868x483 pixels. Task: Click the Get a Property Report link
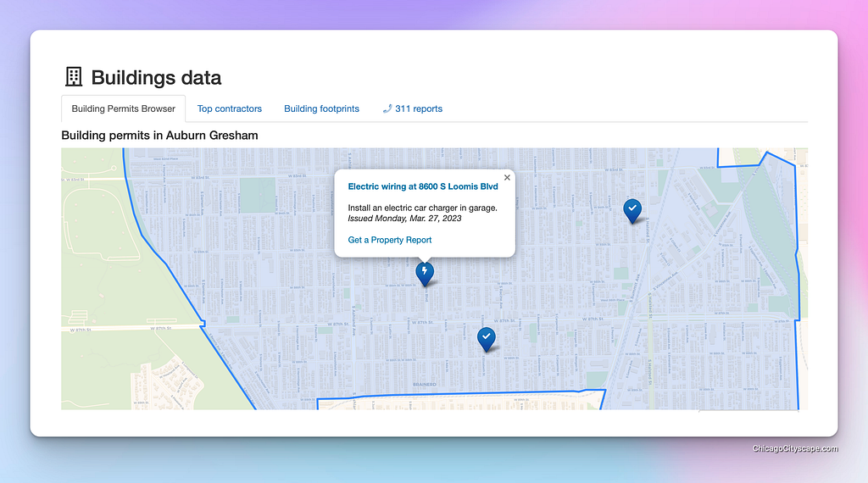[x=389, y=240]
